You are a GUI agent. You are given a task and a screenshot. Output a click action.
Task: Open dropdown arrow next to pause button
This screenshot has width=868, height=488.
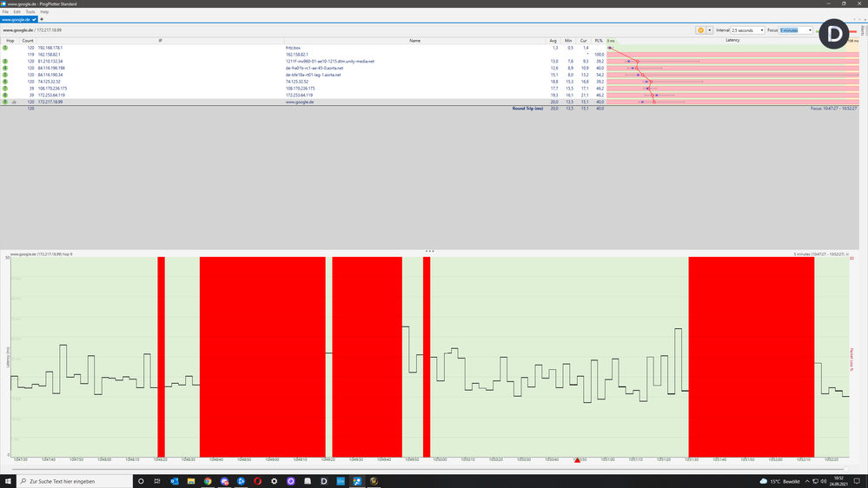709,30
